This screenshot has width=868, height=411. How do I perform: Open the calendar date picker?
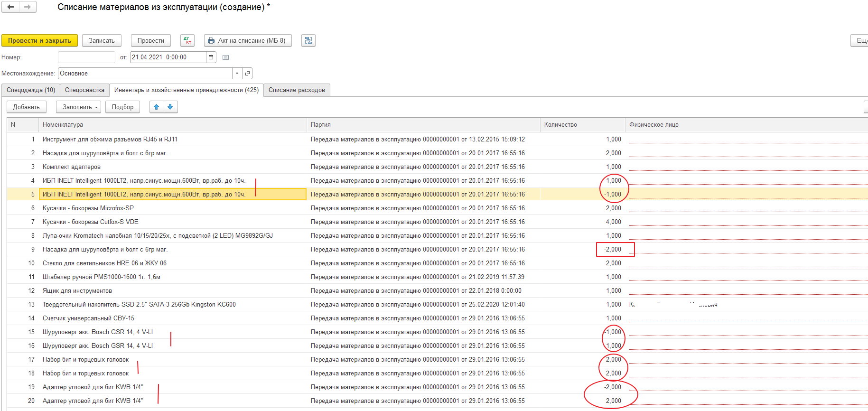coord(211,57)
